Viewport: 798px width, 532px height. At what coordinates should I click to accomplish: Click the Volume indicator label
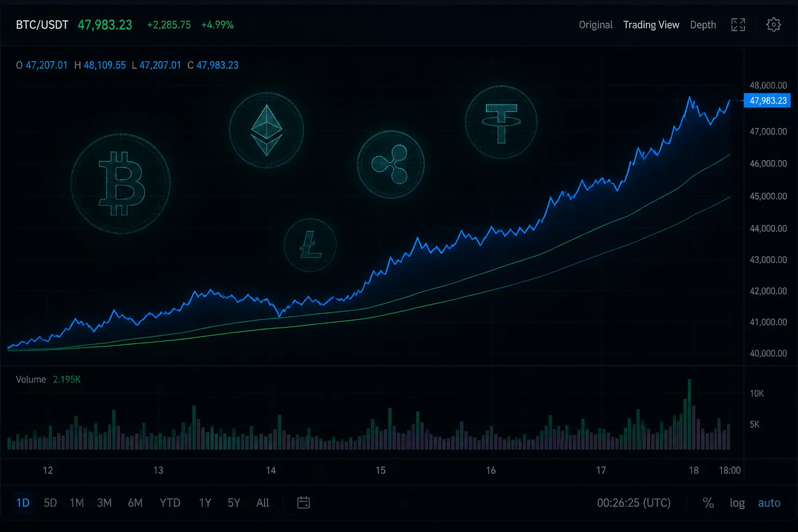[31, 379]
